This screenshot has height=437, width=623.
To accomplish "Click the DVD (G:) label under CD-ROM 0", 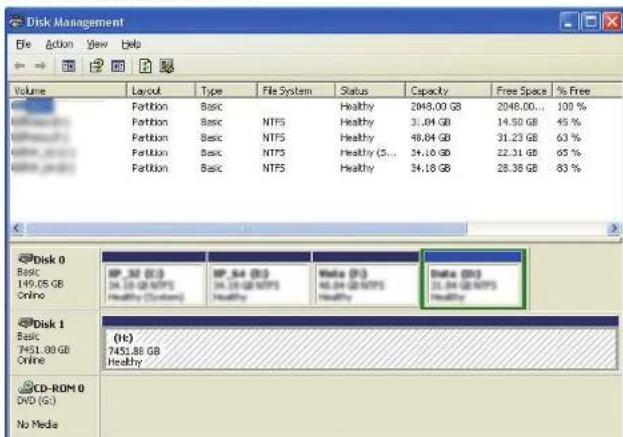I will click(x=37, y=400).
